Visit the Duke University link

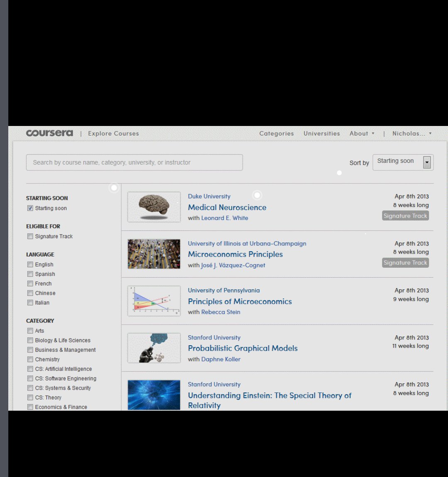click(x=209, y=196)
